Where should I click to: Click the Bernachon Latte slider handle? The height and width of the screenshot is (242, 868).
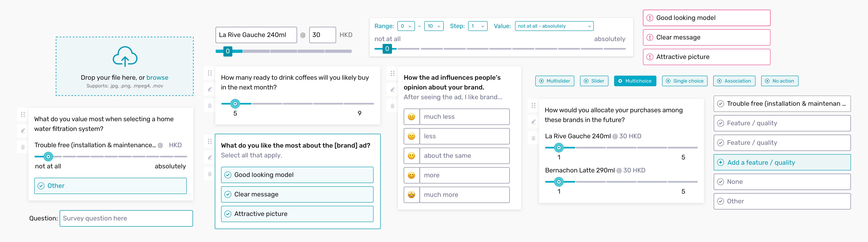(559, 182)
